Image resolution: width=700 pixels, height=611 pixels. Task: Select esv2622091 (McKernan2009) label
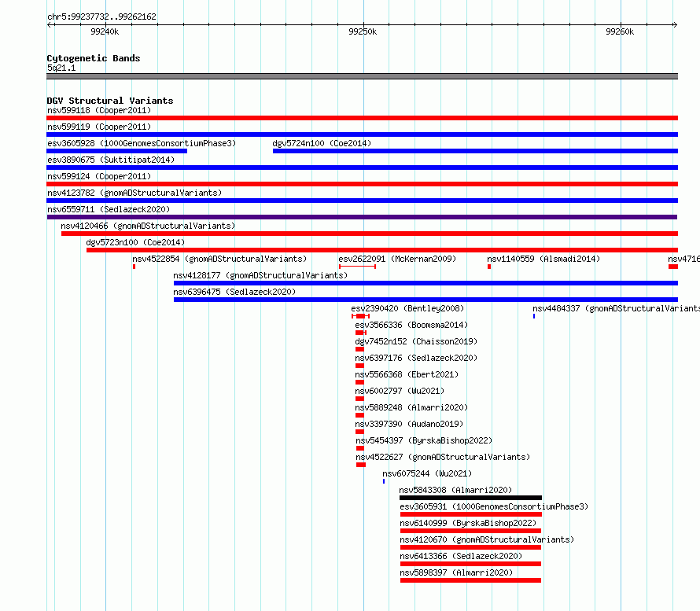coord(397,259)
